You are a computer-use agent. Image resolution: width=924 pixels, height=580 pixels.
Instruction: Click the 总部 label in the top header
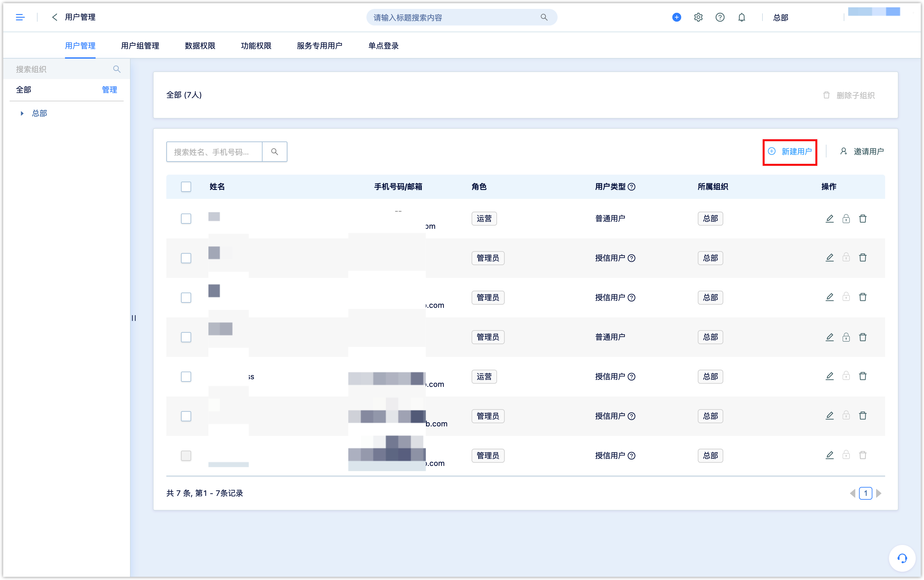[x=781, y=18]
